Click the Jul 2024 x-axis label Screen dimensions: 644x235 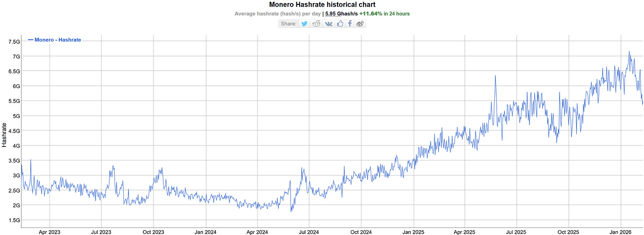(309, 231)
